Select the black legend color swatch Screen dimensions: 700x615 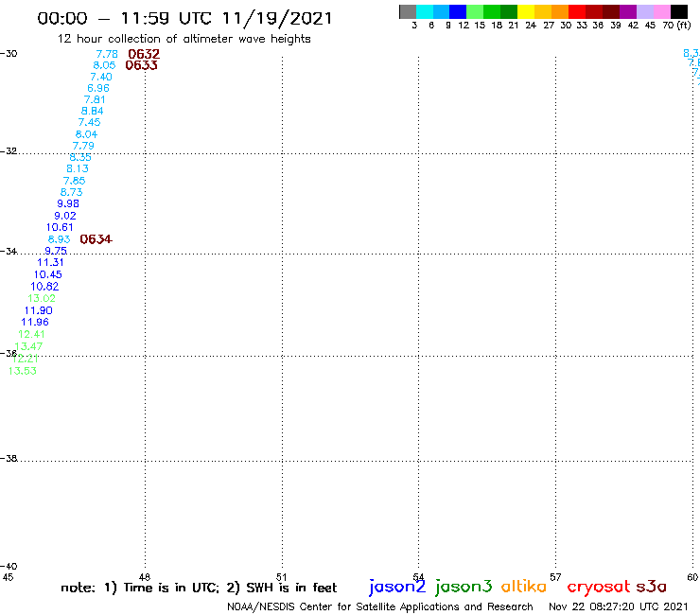[678, 11]
